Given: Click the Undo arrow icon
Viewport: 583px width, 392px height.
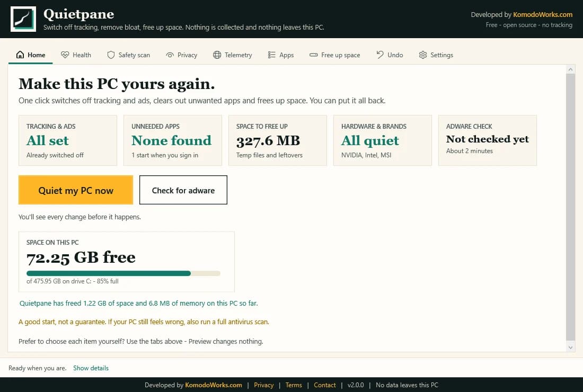Looking at the screenshot, I should pos(380,55).
